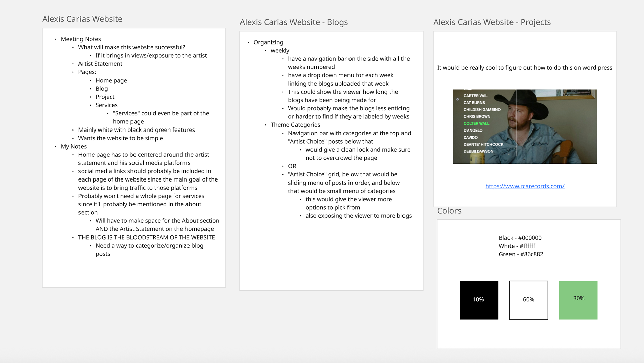Screen dimensions: 644x363
Task: Click the "Alexis Carias Website - Projects" title
Action: tap(492, 22)
